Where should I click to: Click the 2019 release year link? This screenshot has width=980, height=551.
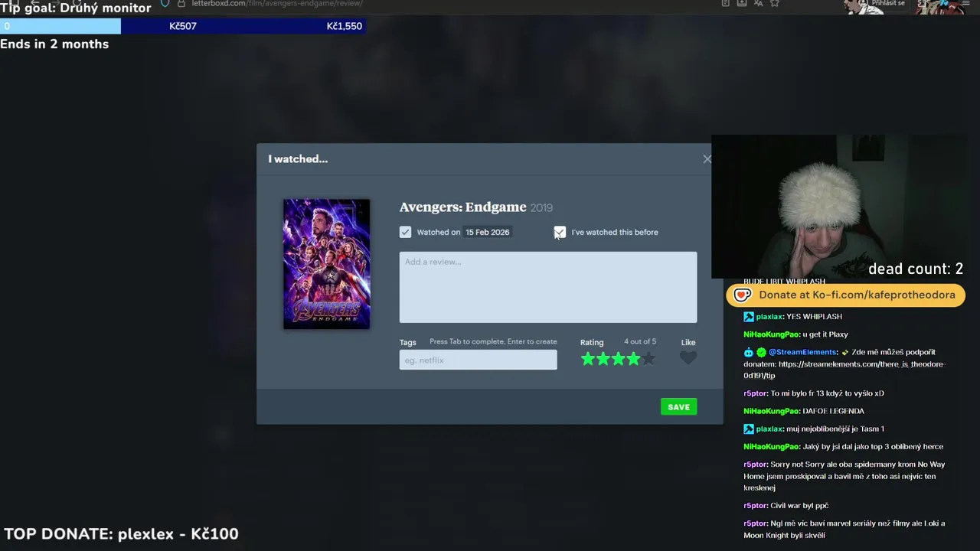(x=541, y=208)
